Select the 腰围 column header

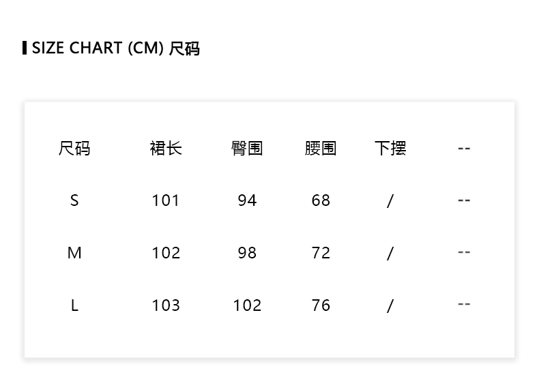(321, 148)
